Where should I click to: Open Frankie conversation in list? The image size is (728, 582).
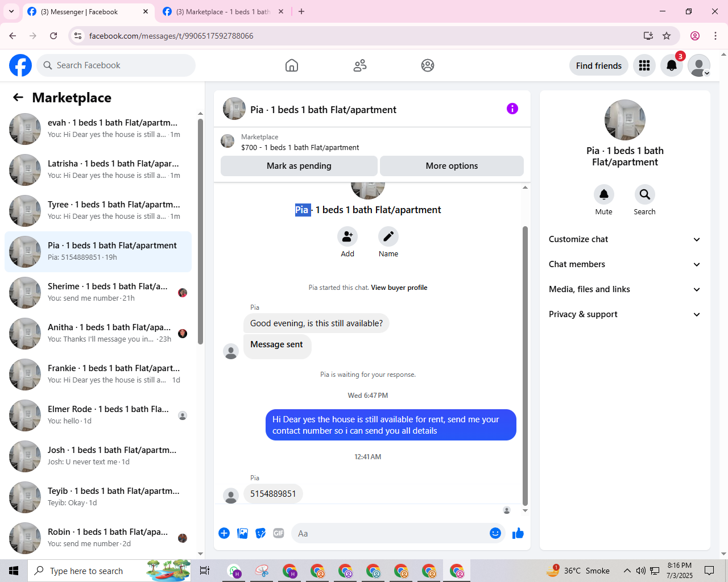tap(98, 375)
